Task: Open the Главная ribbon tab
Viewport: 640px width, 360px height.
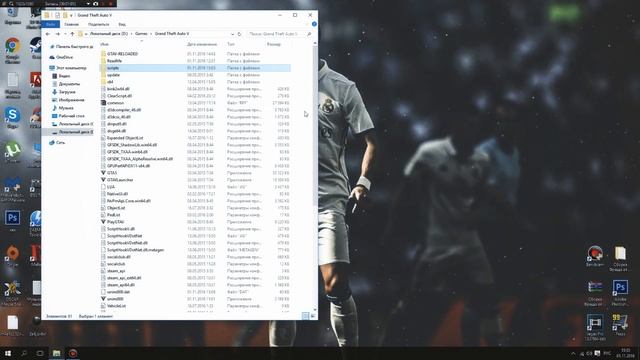Action: click(x=72, y=24)
